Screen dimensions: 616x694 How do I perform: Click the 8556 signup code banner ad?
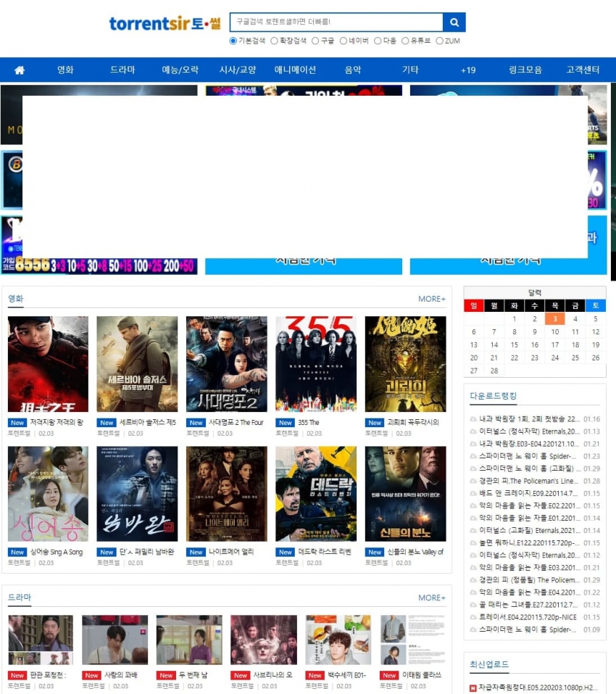point(99,265)
